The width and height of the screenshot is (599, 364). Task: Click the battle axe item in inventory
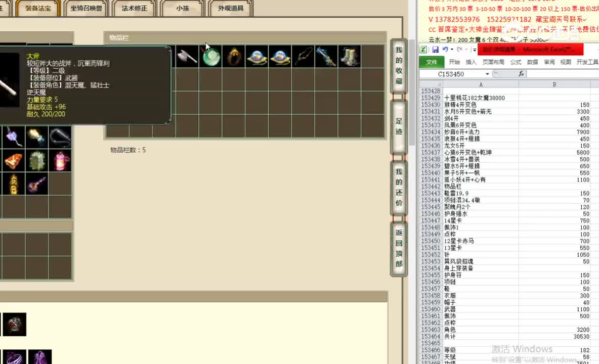pos(187,57)
